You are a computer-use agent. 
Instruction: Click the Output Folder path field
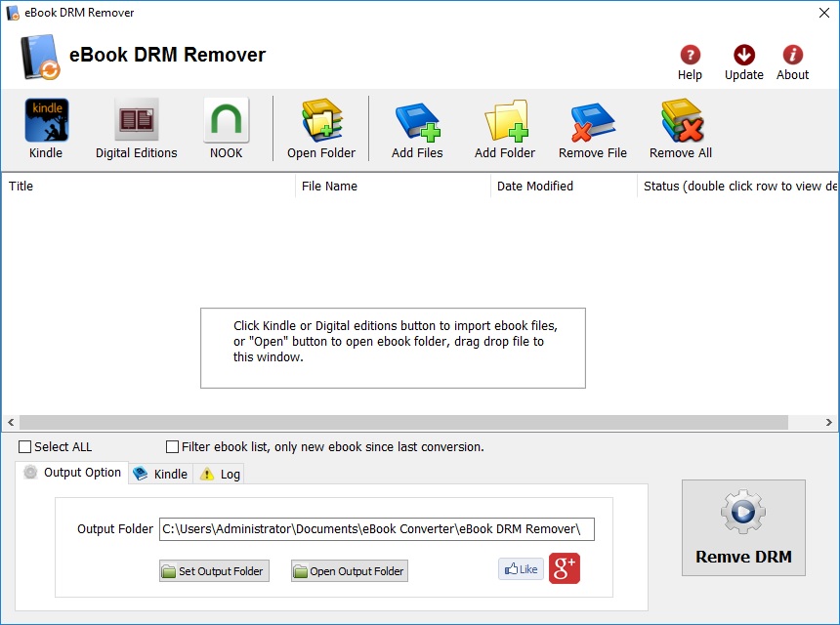tap(377, 529)
